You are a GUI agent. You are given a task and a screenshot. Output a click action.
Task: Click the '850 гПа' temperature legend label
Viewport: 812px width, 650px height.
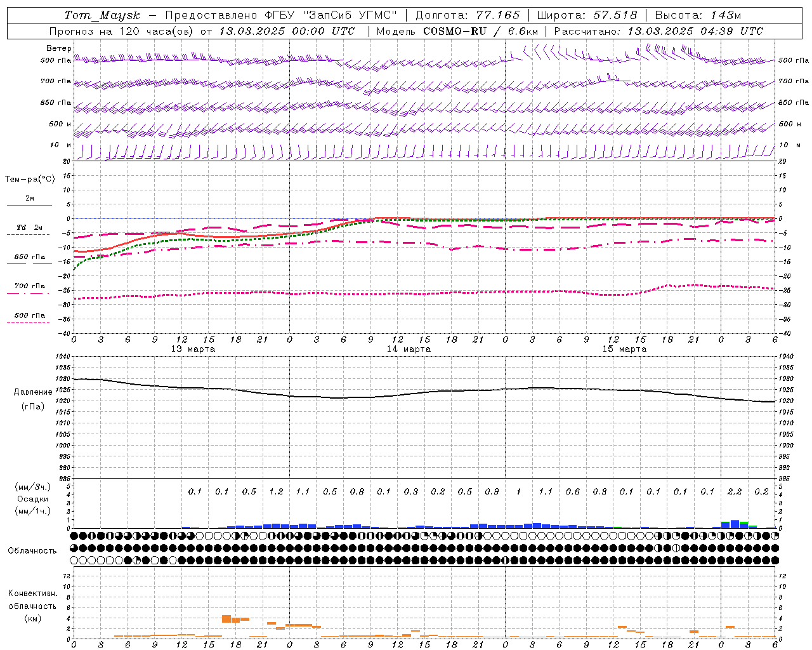coord(30,257)
